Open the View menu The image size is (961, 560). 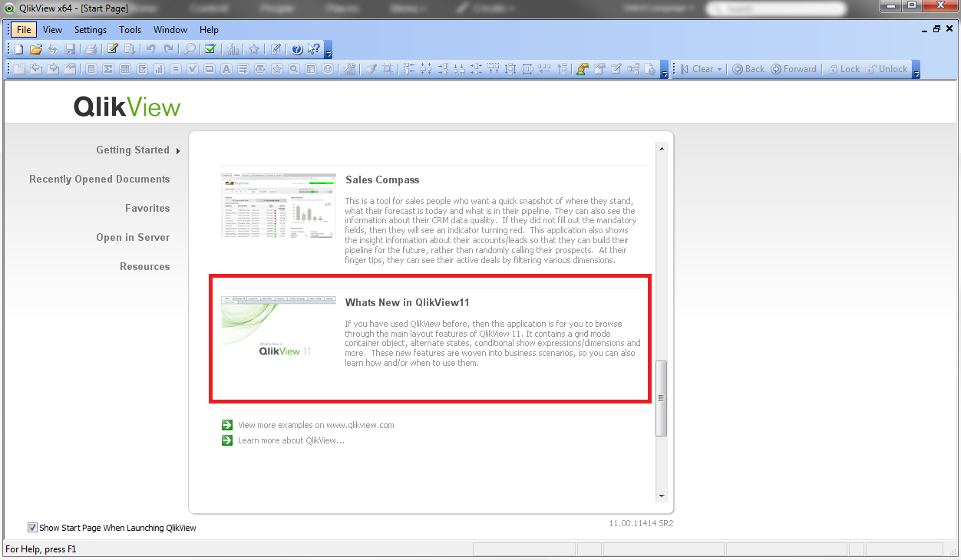[x=52, y=30]
